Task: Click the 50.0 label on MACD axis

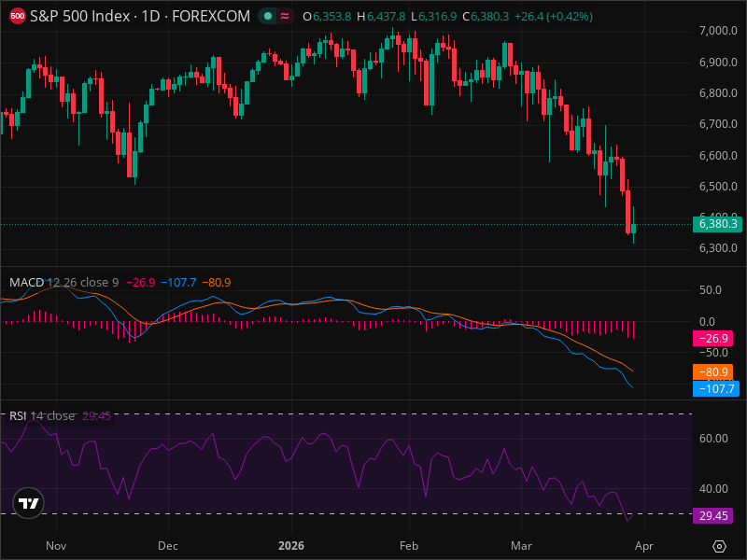Action: (711, 290)
